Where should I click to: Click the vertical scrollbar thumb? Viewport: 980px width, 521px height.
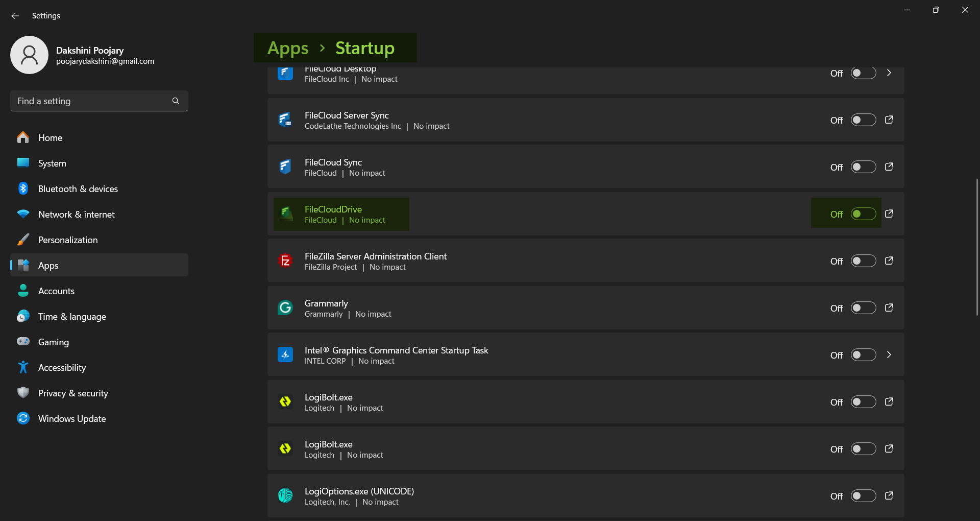(977, 247)
